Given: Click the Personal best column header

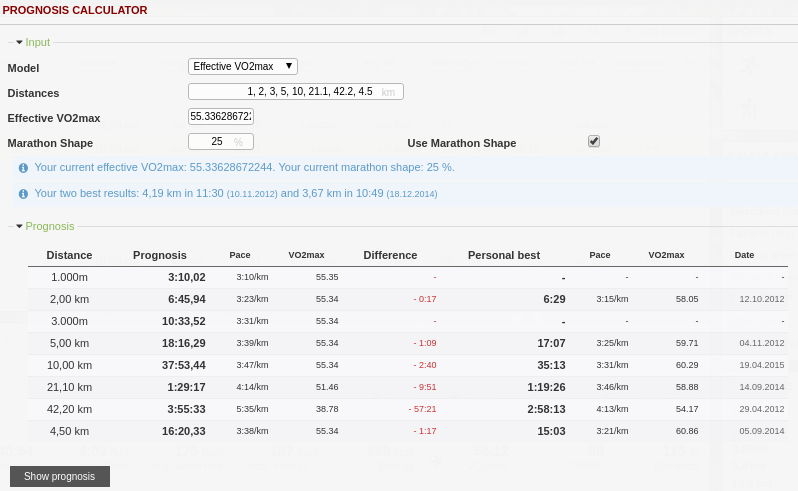Looking at the screenshot, I should [x=504, y=255].
